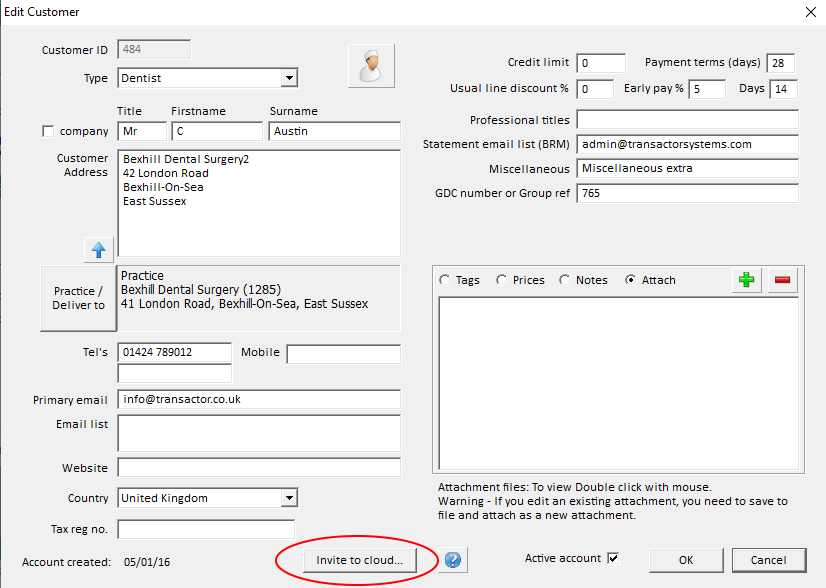Open help via blue question mark icon
Screen dimensions: 826x588
click(x=453, y=560)
